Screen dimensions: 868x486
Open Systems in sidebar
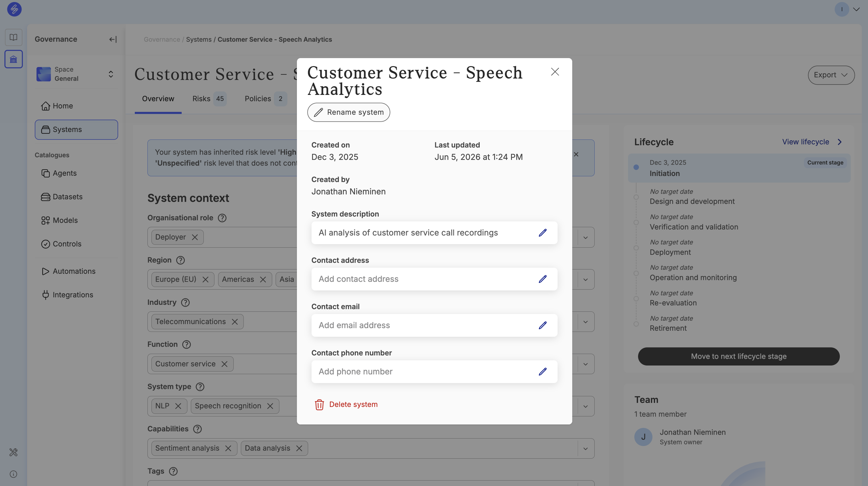coord(76,129)
